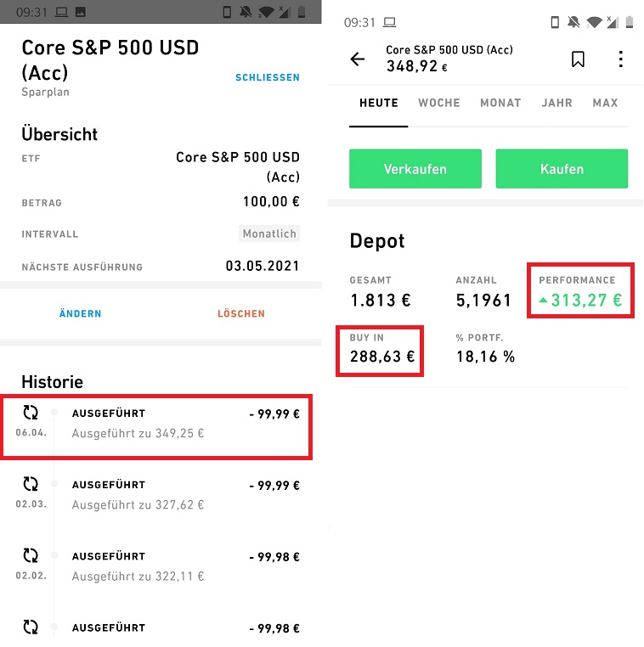644x647 pixels.
Task: Click the recurring icon for 02.03. execution
Action: (x=31, y=484)
